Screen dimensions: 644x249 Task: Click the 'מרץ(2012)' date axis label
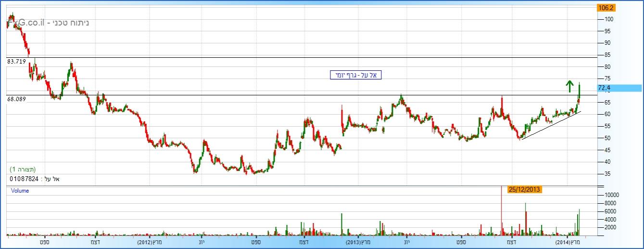149,242
